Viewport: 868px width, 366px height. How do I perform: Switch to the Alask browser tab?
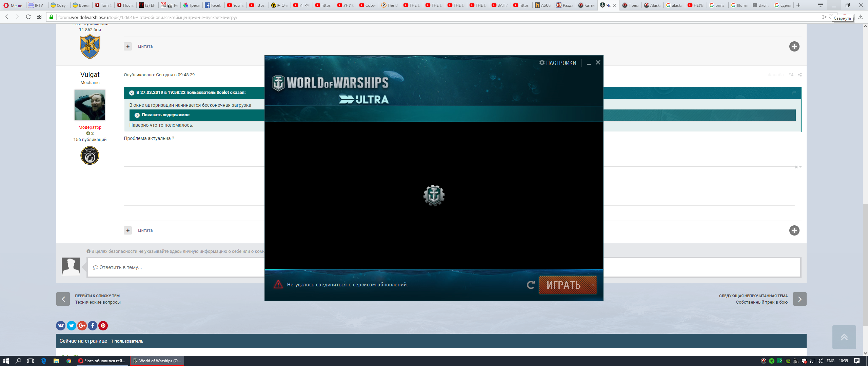652,5
